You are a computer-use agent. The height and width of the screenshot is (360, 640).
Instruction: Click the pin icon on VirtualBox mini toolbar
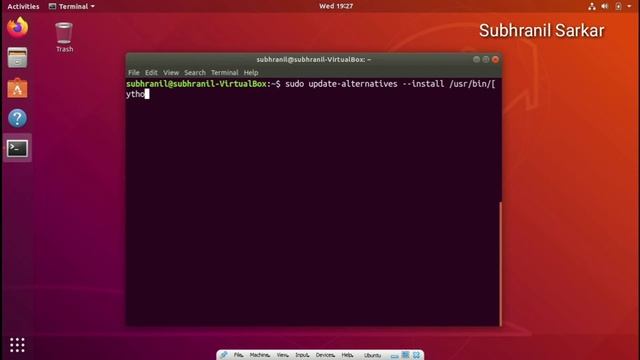(224, 355)
